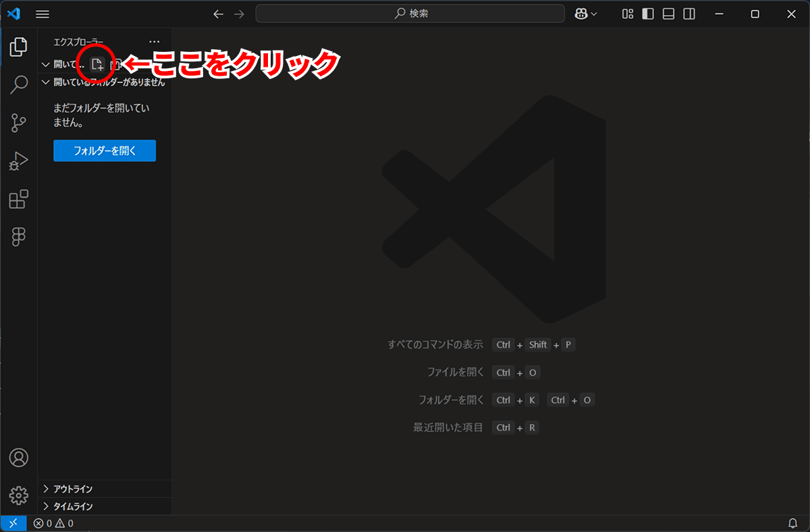This screenshot has width=810, height=532.
Task: Click the フォルダーを開く button
Action: coord(105,151)
